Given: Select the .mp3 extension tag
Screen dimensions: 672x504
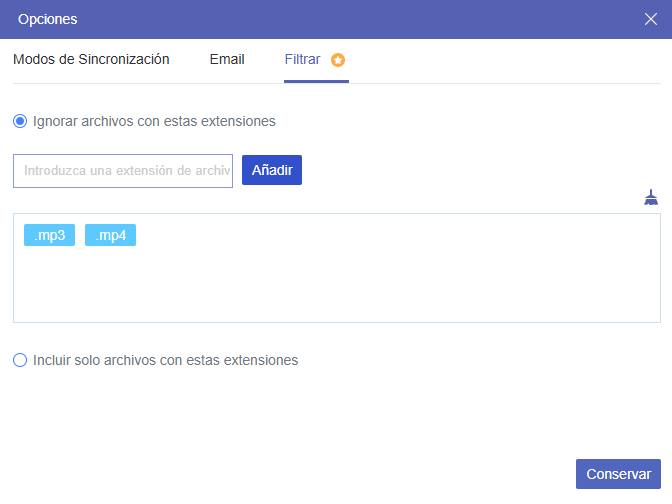Looking at the screenshot, I should [49, 236].
